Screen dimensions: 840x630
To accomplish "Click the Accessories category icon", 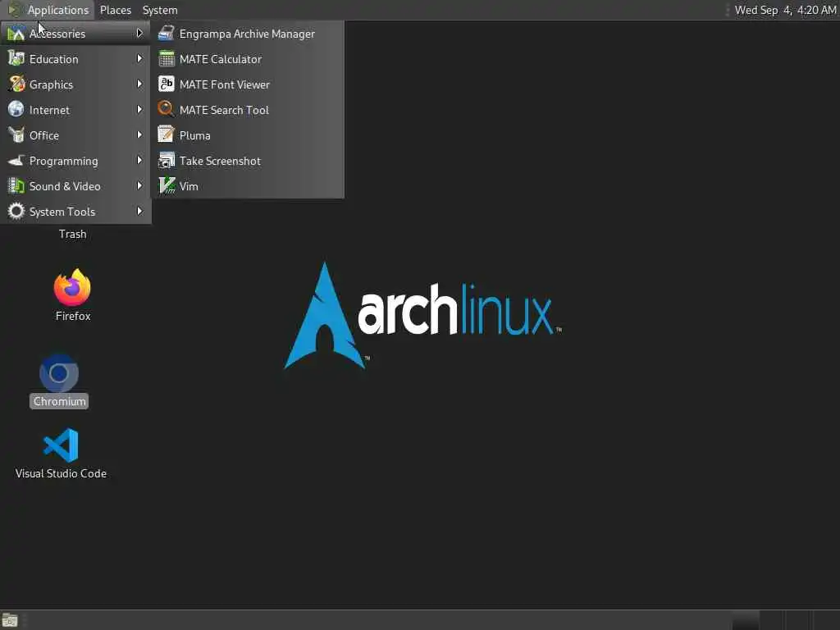I will coord(16,33).
